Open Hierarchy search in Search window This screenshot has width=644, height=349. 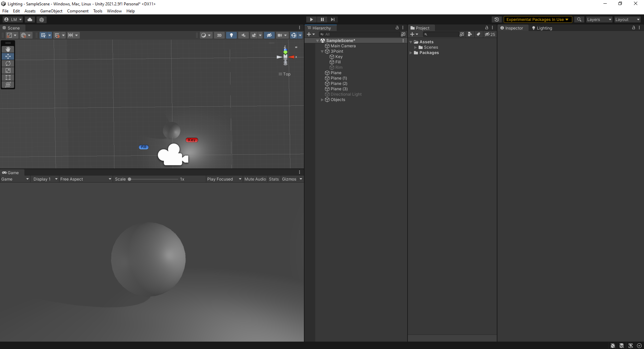point(403,34)
